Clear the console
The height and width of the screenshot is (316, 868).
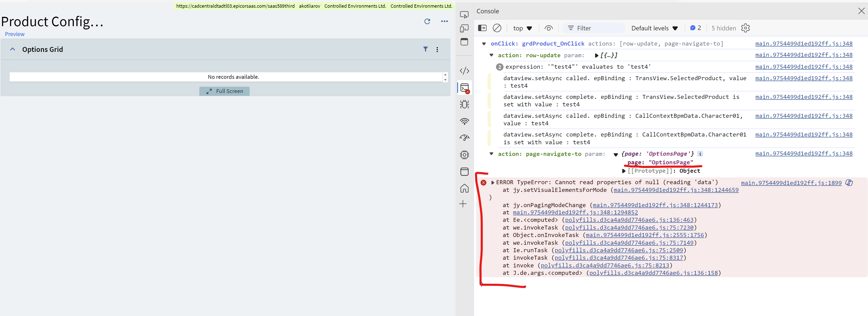point(497,28)
